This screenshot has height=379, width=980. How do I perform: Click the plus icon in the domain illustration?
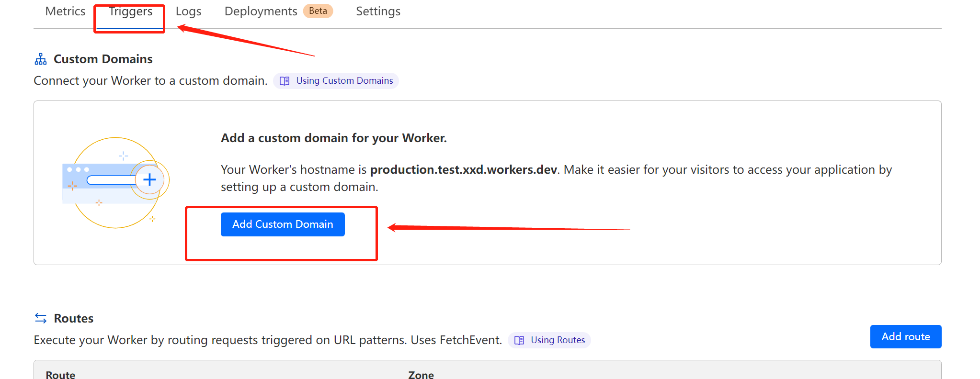149,179
